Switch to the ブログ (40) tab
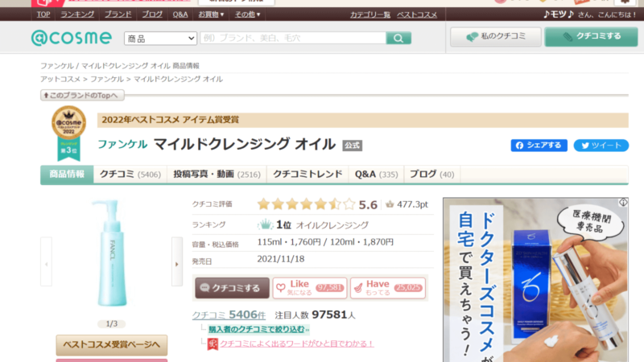 [431, 175]
